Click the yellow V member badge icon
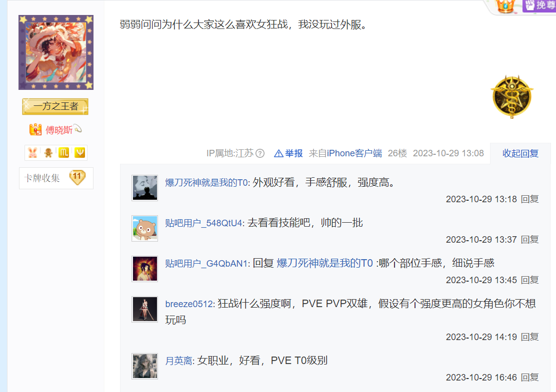This screenshot has width=556, height=392. (79, 153)
